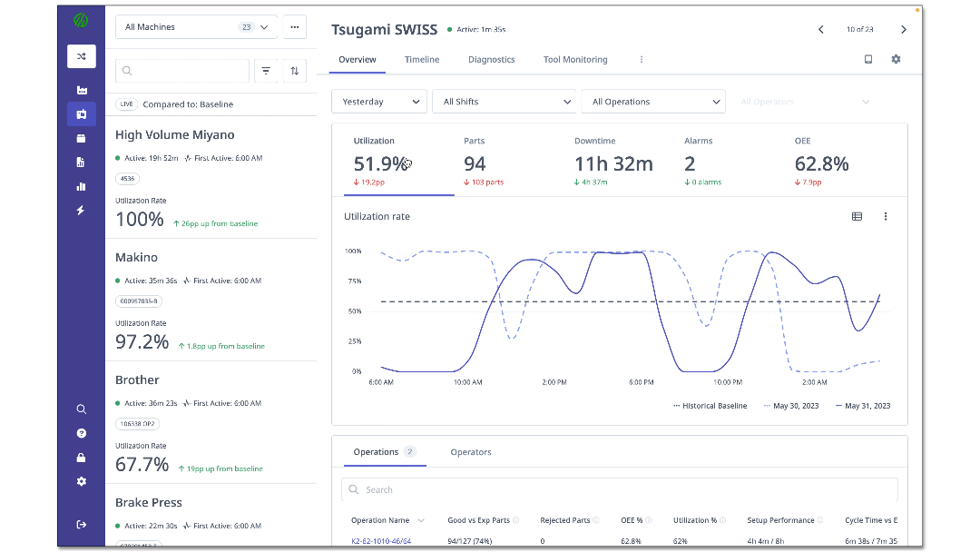The height and width of the screenshot is (552, 980).
Task: Select the Alarms metric card
Action: (730, 162)
